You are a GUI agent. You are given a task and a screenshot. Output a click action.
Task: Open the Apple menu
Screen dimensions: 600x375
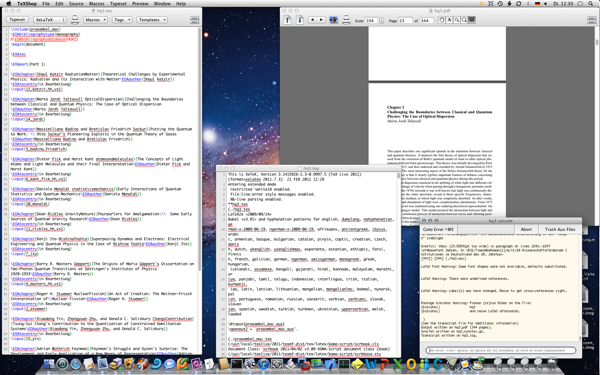click(9, 3)
